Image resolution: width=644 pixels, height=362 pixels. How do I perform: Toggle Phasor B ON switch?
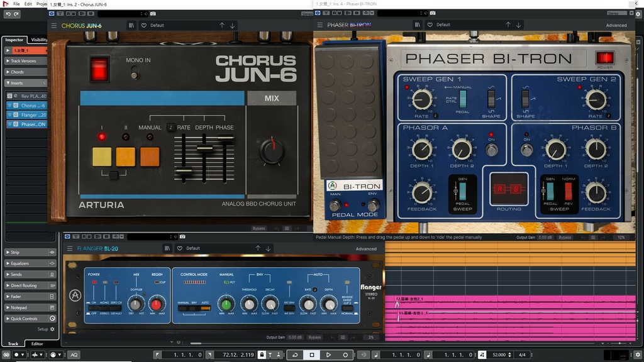[x=526, y=150]
